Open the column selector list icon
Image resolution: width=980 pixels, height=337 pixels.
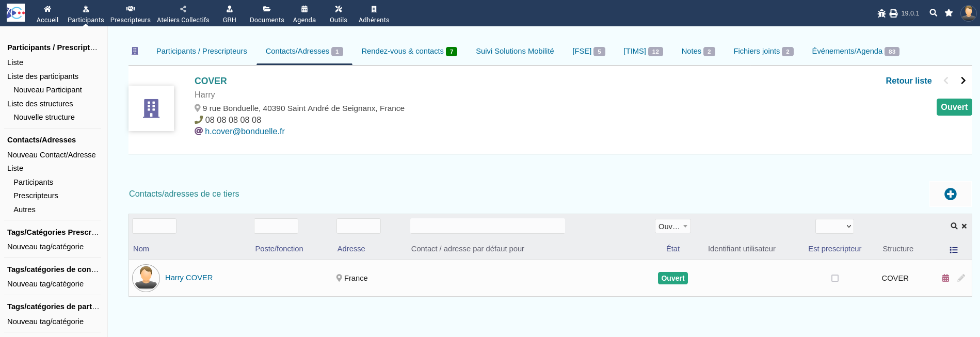(954, 250)
